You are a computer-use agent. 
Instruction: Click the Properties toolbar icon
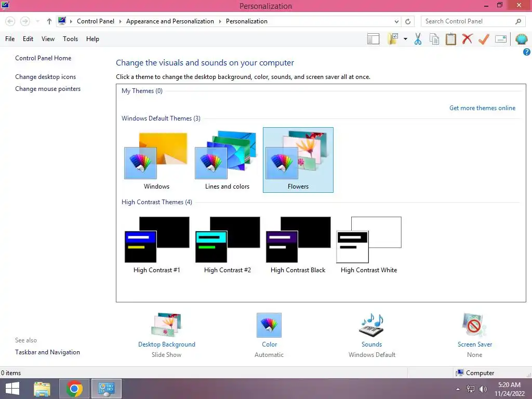click(501, 39)
